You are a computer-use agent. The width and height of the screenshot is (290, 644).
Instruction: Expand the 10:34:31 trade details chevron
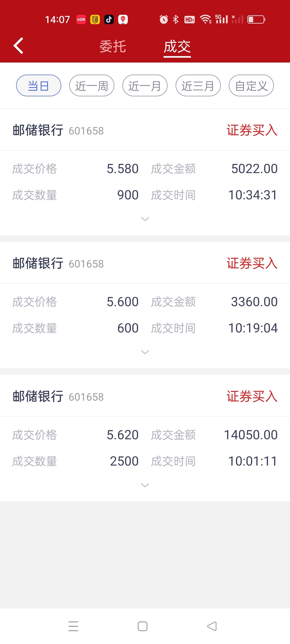pyautogui.click(x=145, y=219)
